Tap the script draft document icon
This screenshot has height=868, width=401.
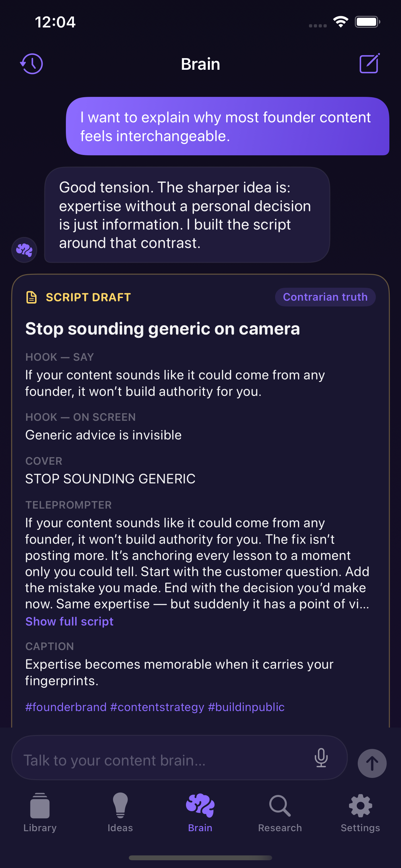coord(32,297)
